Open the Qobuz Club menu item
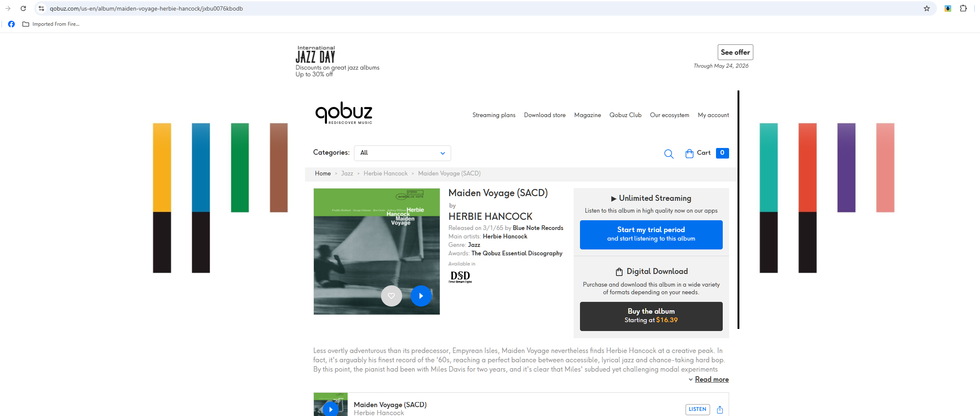Viewport: 980px width, 416px height. click(626, 115)
